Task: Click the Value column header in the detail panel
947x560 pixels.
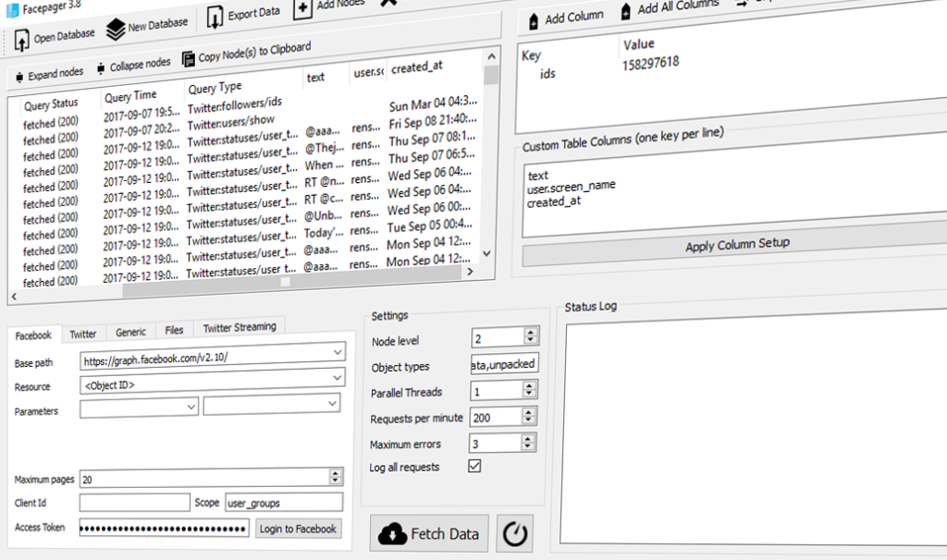Action: tap(638, 44)
